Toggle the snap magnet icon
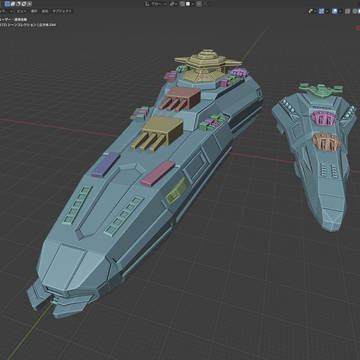This screenshot has width=360, height=360. (182, 4)
